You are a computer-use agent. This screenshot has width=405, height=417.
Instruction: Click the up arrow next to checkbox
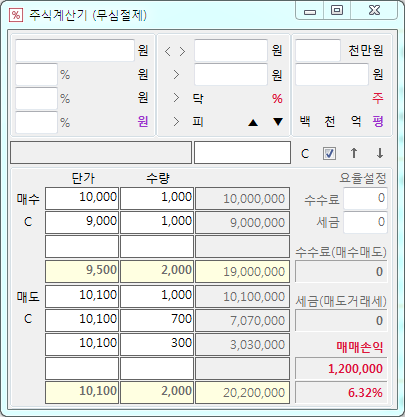tap(354, 153)
